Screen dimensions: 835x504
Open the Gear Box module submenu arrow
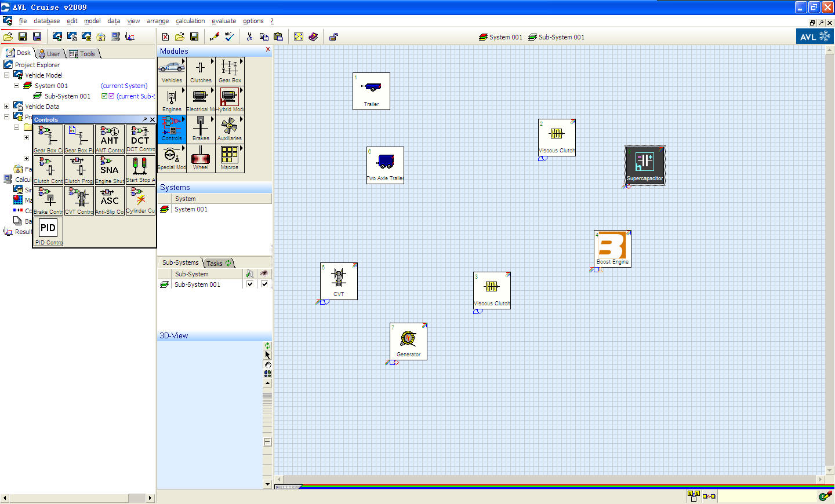click(x=241, y=61)
